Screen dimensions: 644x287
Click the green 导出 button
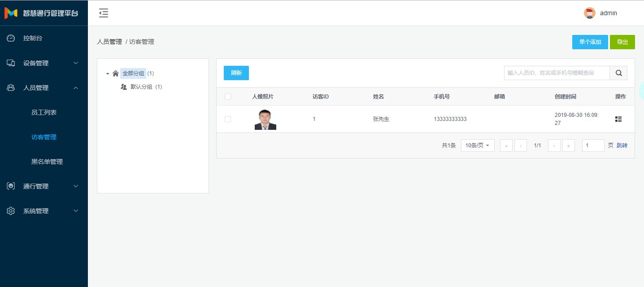pos(622,42)
